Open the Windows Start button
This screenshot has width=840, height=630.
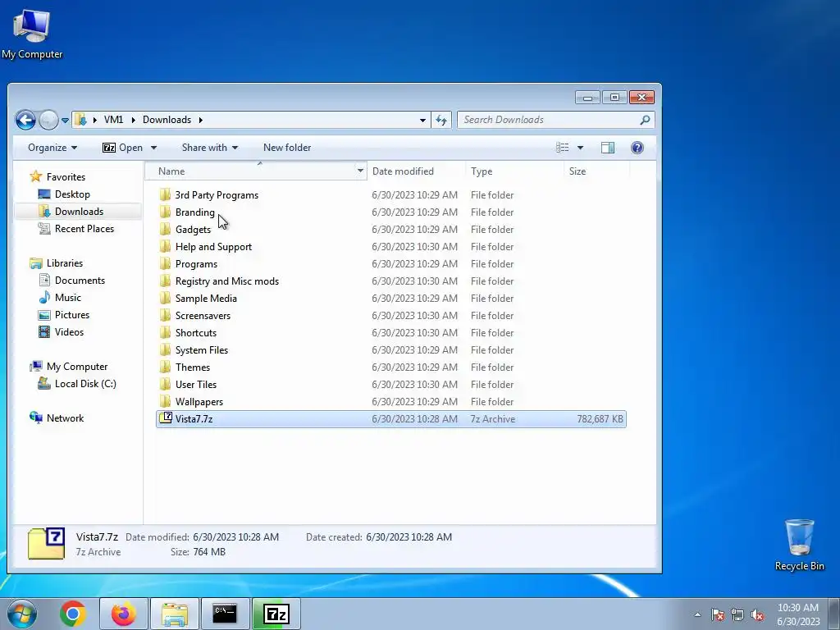[x=22, y=614]
